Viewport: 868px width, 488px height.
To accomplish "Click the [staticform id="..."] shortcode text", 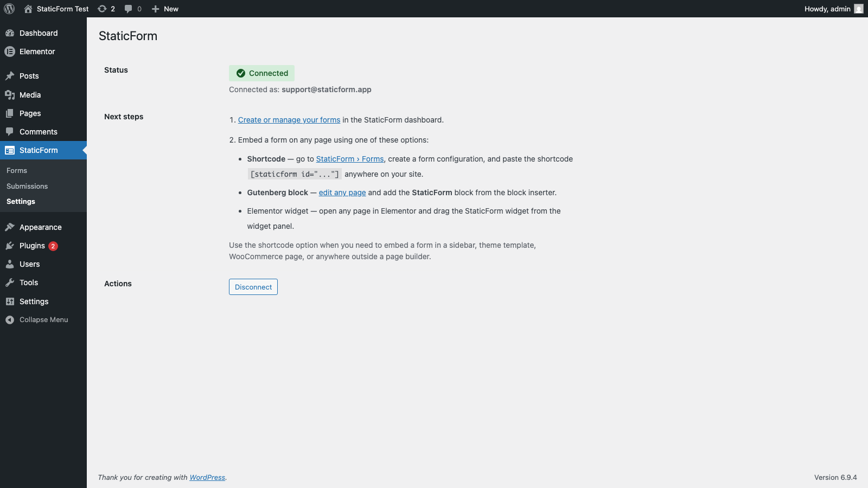I will [x=295, y=174].
